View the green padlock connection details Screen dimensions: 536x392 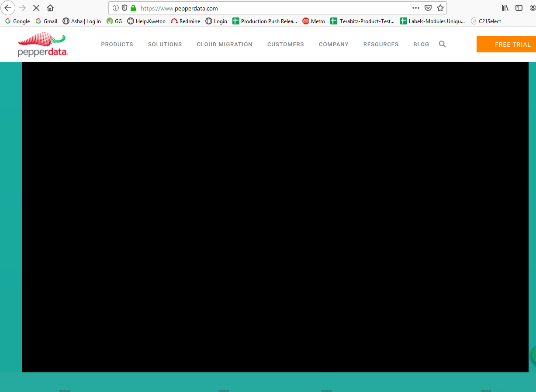(x=133, y=8)
